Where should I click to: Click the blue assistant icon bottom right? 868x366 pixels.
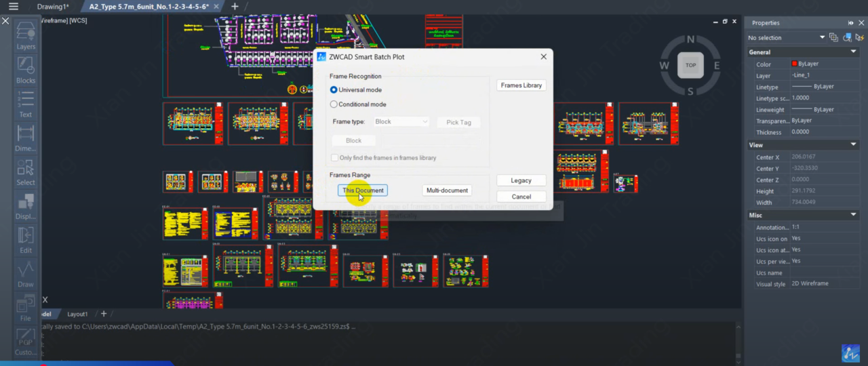851,353
